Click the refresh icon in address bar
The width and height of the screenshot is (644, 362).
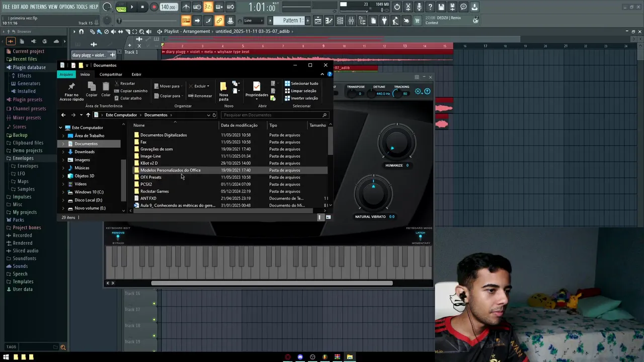214,115
